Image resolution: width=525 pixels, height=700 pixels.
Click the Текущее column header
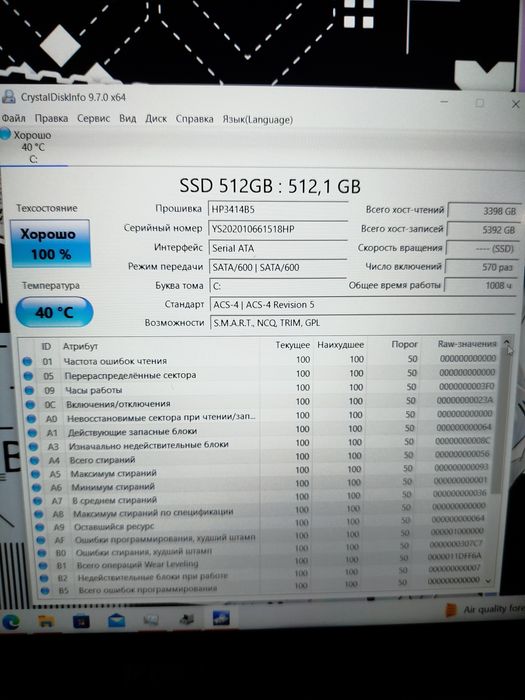pyautogui.click(x=292, y=345)
